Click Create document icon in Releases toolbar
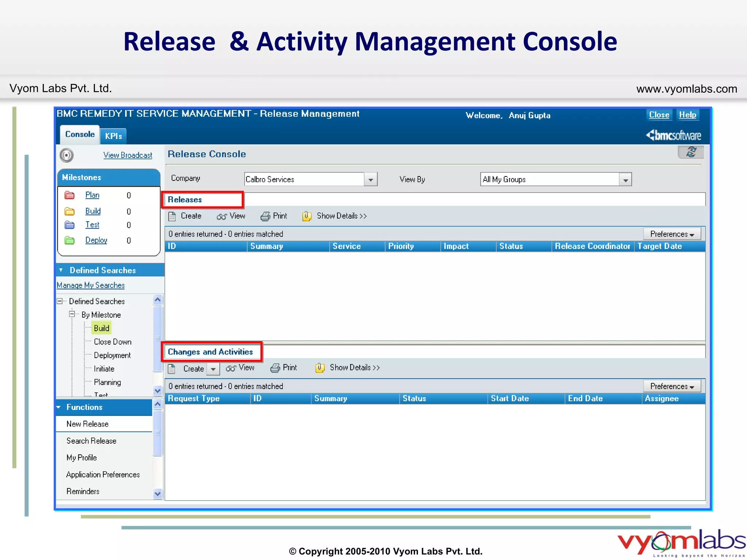 tap(172, 216)
